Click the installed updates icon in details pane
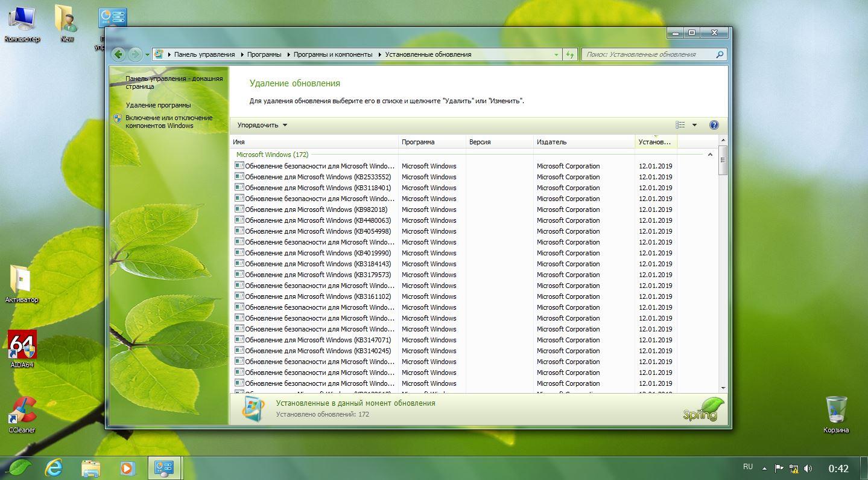This screenshot has width=868, height=480. pyautogui.click(x=253, y=409)
